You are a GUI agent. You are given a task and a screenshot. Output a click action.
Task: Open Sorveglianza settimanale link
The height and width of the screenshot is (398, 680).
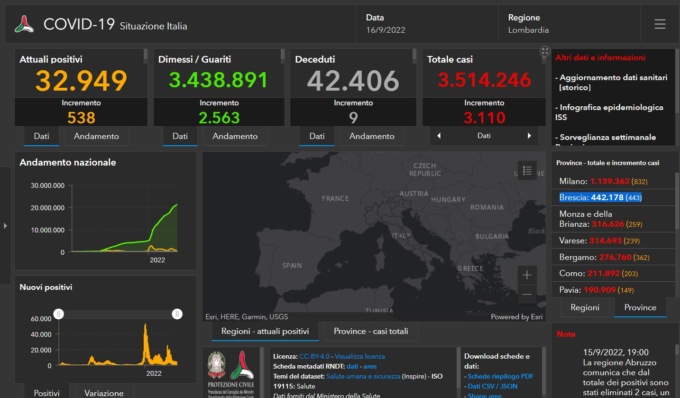pos(608,137)
